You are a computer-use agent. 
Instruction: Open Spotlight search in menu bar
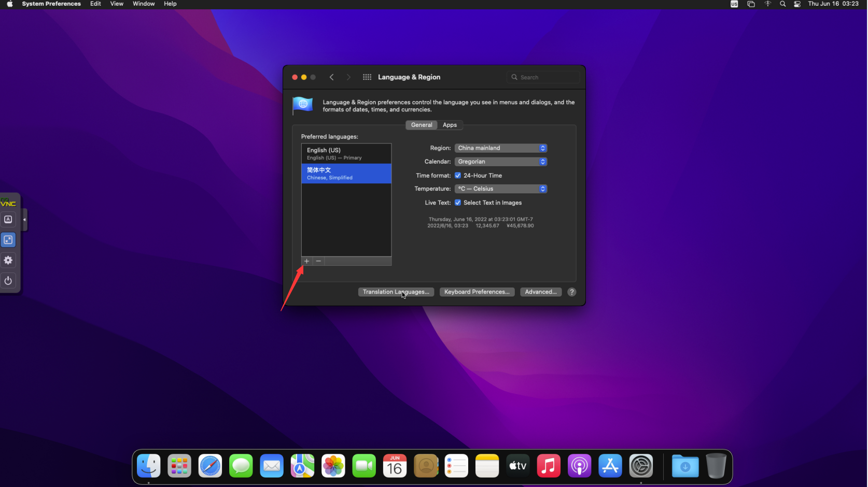783,4
